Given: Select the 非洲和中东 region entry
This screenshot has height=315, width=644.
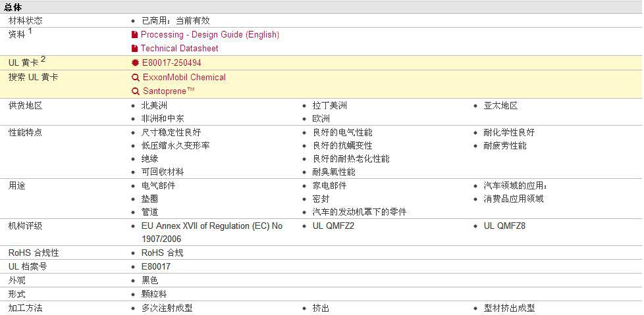Looking at the screenshot, I should 163,118.
